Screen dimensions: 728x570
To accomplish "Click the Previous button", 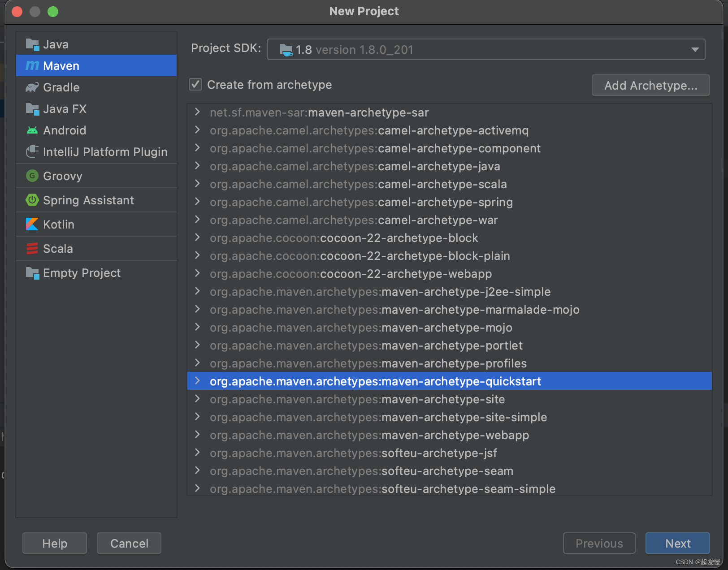I will click(x=599, y=543).
